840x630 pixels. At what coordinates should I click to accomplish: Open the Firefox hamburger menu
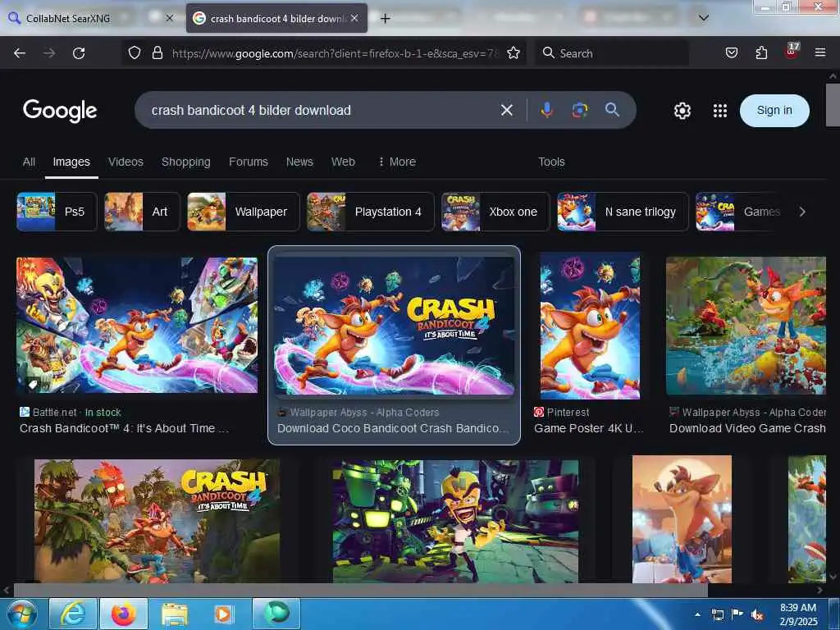819,52
